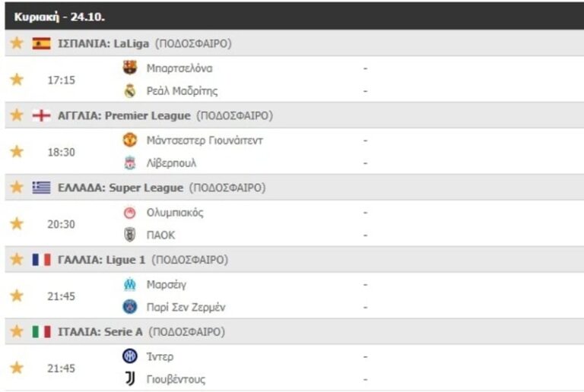Click the Real Madrid crest icon

click(130, 90)
